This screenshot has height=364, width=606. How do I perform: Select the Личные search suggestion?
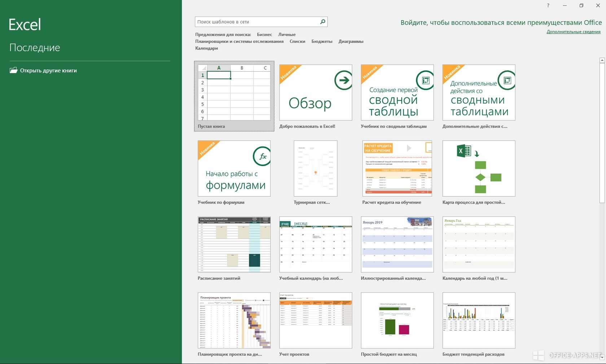coord(287,35)
